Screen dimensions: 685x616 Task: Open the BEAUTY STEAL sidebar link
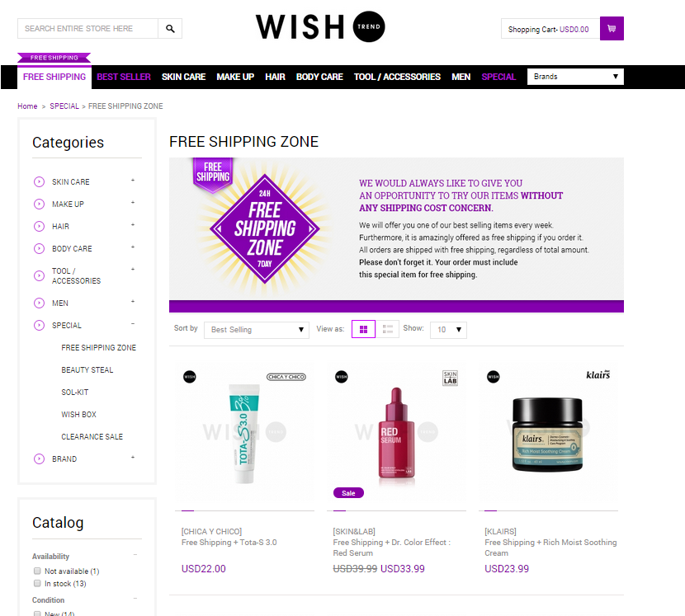tap(87, 369)
